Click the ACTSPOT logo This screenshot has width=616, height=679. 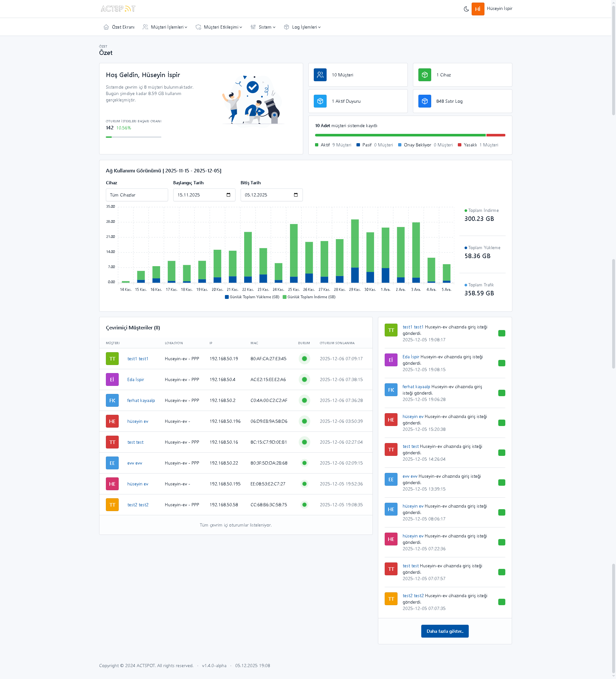tap(118, 9)
